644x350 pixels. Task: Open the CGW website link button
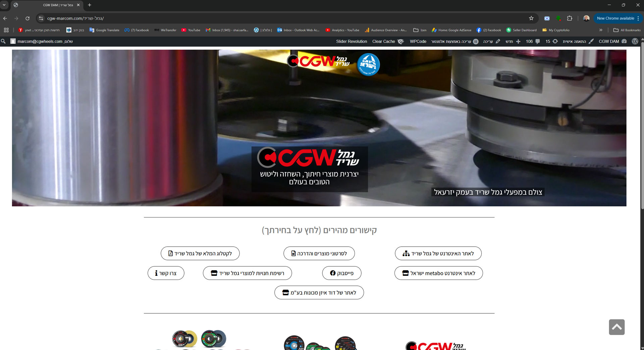(438, 253)
